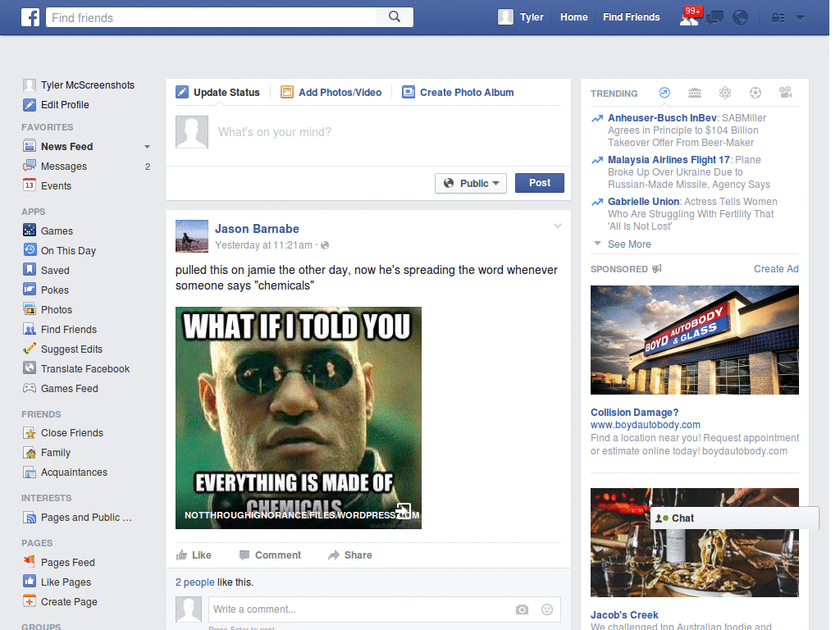Open the post options chevron on Jason's post

558,226
